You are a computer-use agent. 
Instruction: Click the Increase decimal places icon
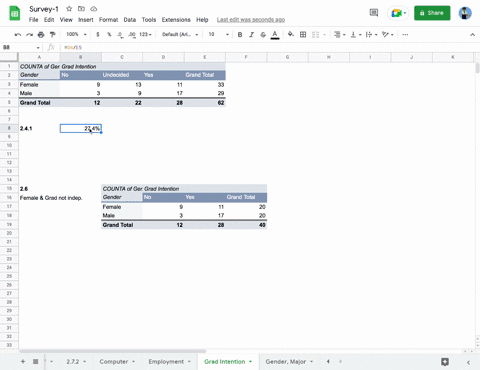pos(132,34)
